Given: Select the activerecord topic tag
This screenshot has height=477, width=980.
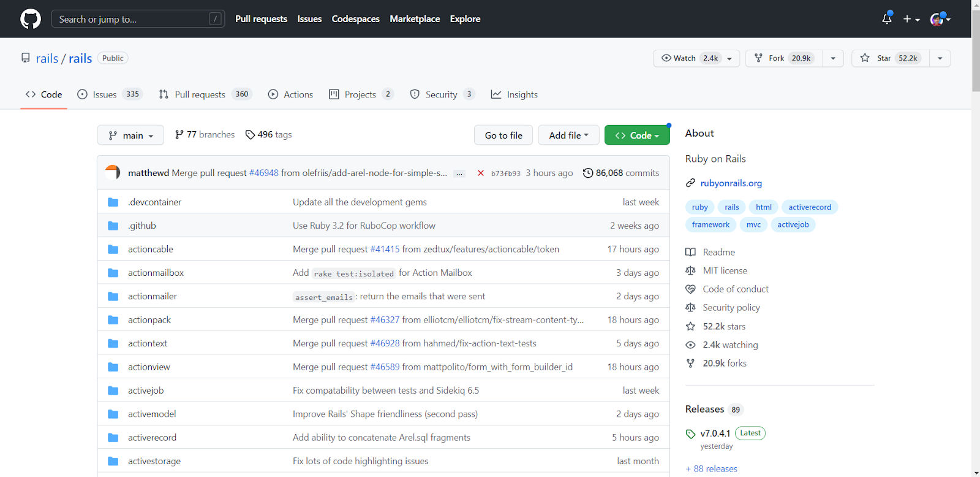Looking at the screenshot, I should [810, 207].
